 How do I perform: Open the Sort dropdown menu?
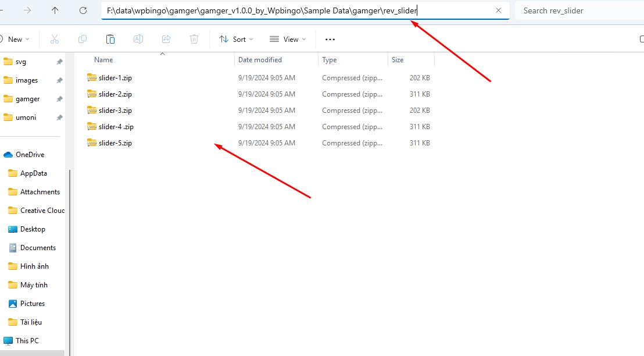[x=236, y=39]
